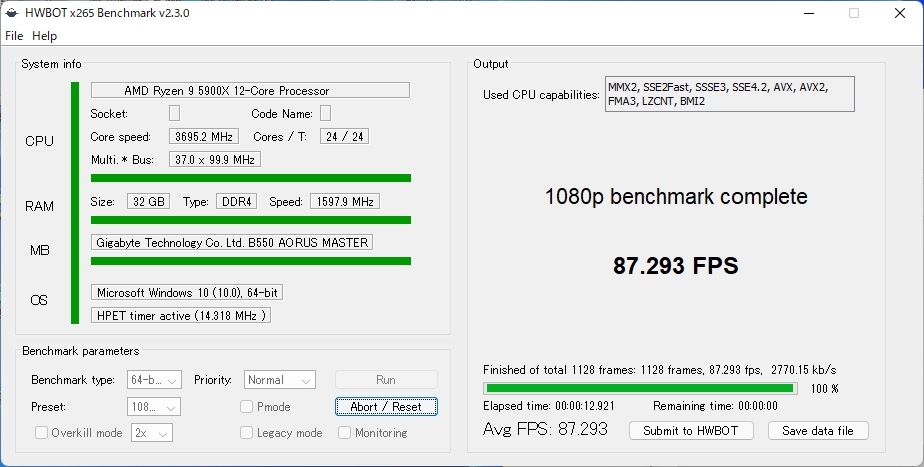Open the Preset dropdown
924x467 pixels.
click(154, 407)
